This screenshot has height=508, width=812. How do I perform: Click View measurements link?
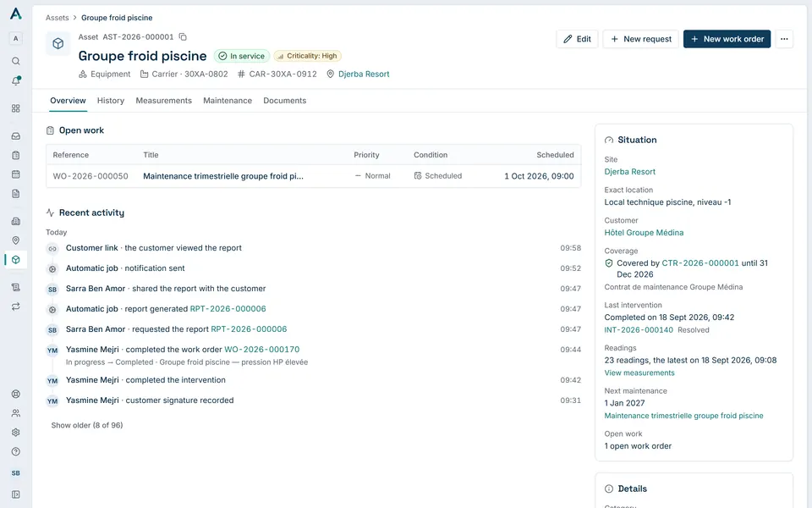click(x=639, y=373)
